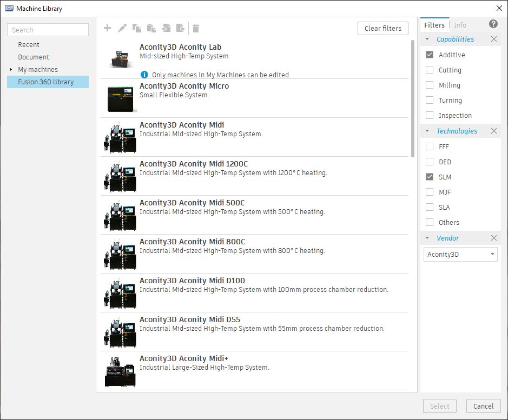
Task: Click the 'Small Flexible System.' description
Action: (x=174, y=95)
